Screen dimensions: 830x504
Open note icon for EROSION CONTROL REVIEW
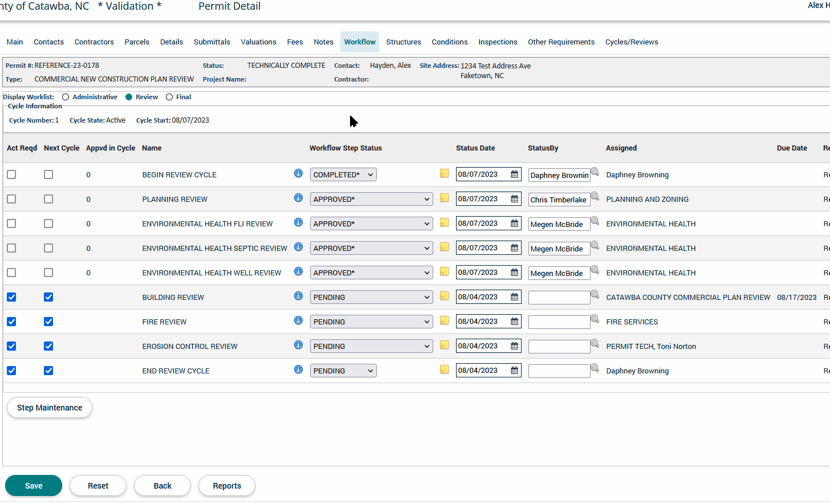tap(444, 346)
